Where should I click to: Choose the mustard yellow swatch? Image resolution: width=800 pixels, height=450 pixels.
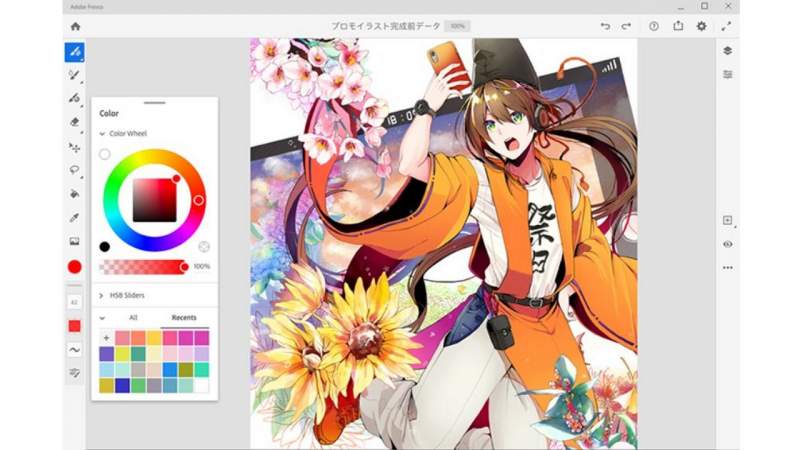coord(106,385)
